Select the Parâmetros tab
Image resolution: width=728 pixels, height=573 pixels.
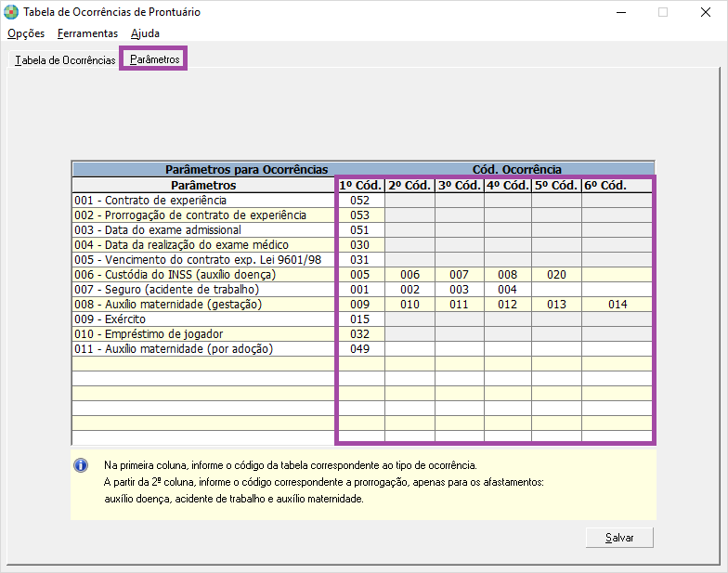point(154,59)
